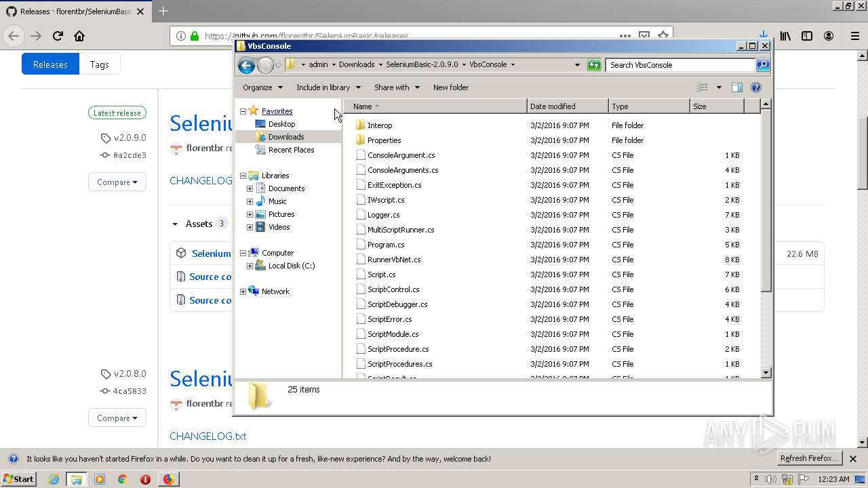Select file MultiScriptRunner.cs
Screen dimensions: 868x488
click(401, 230)
